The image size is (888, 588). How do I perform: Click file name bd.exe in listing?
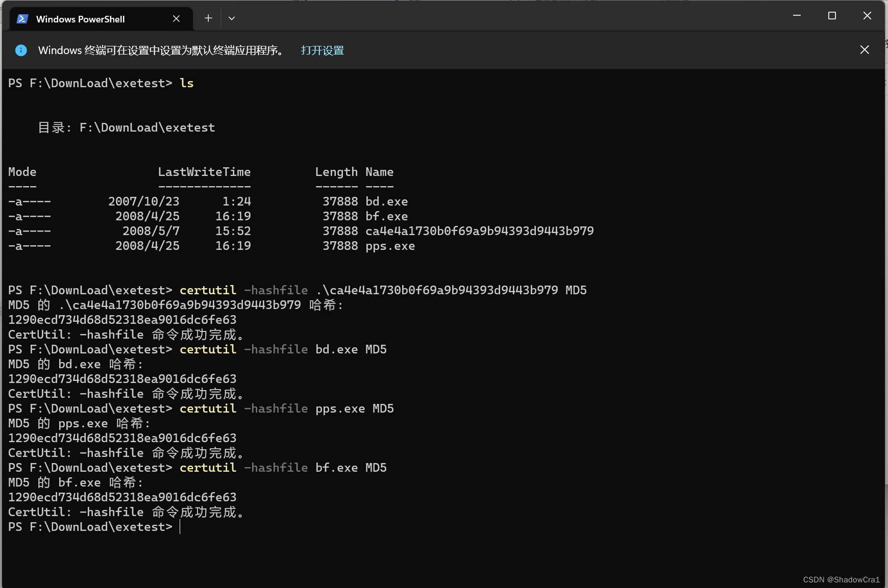click(386, 201)
